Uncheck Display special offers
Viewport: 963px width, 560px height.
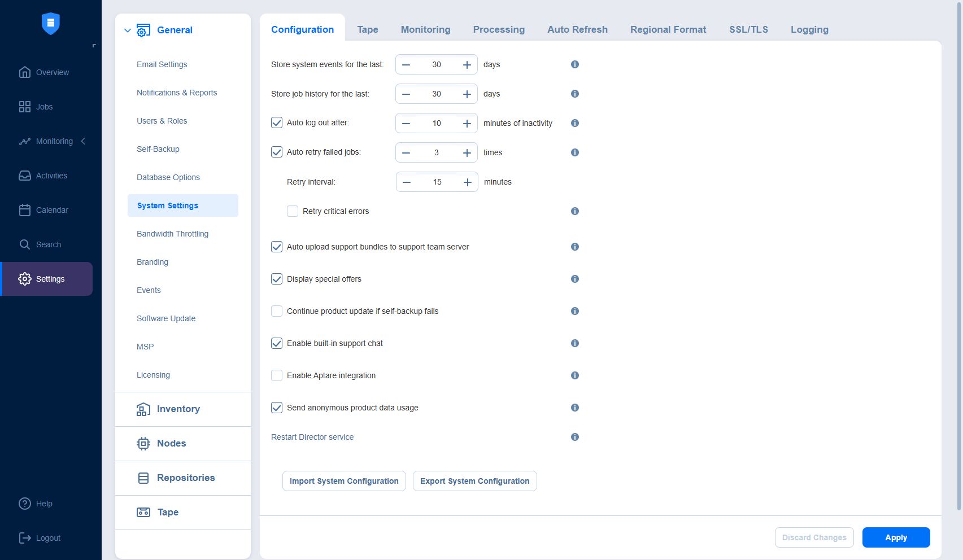pyautogui.click(x=277, y=279)
